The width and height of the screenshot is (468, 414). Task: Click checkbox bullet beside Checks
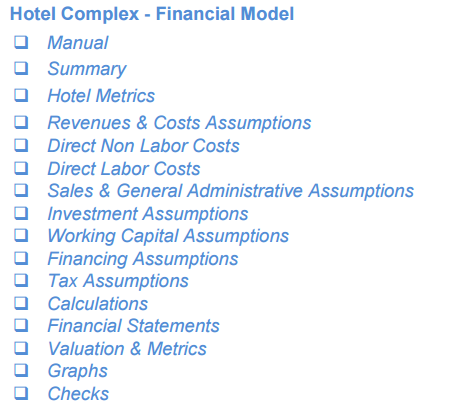pyautogui.click(x=21, y=393)
